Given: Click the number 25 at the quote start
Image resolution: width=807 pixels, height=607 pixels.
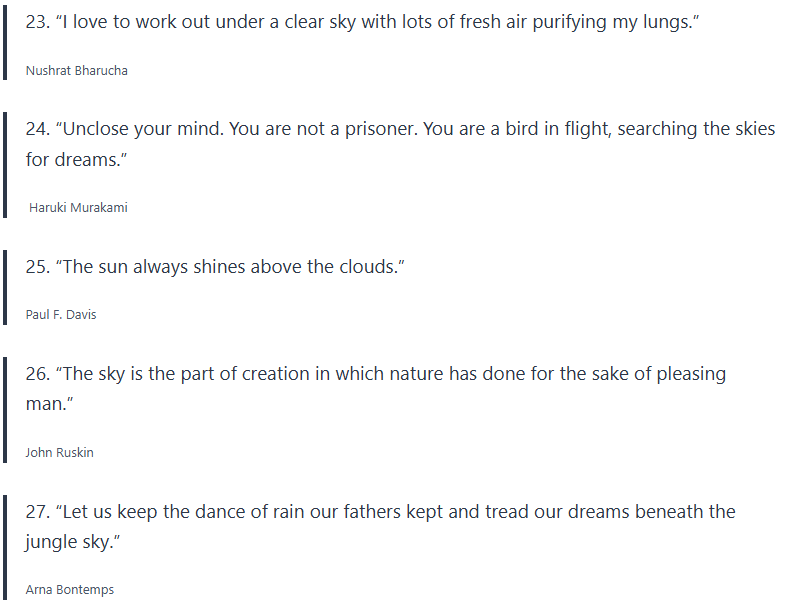Looking at the screenshot, I should coord(37,267).
